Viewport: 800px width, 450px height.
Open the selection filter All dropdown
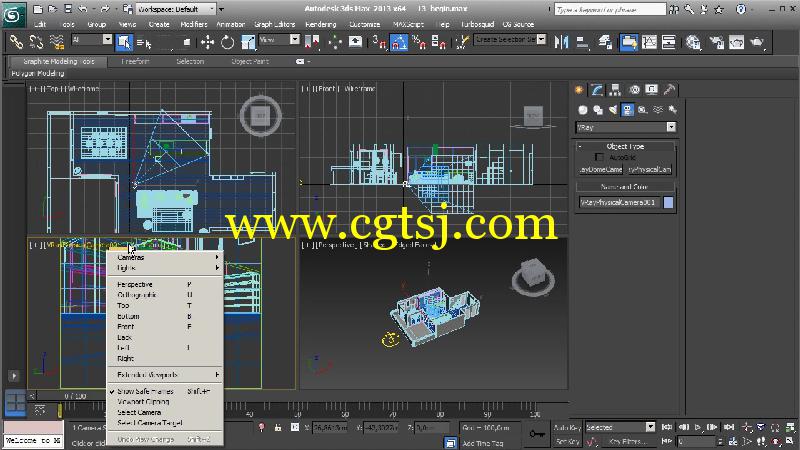tap(91, 39)
